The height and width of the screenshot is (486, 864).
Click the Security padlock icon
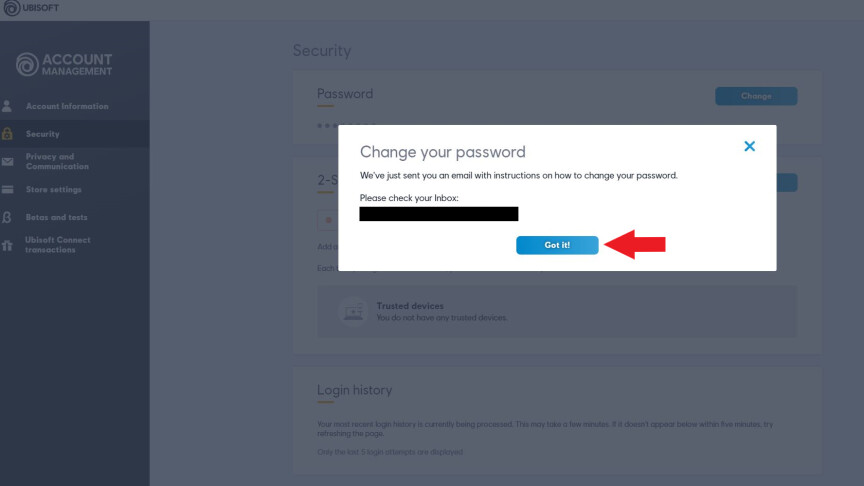7,134
